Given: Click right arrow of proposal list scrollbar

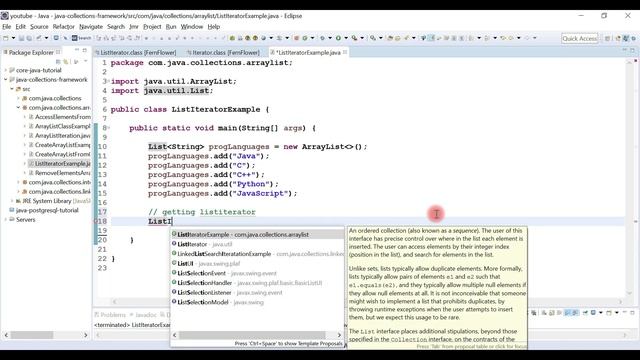Looking at the screenshot, I should coord(339,335).
